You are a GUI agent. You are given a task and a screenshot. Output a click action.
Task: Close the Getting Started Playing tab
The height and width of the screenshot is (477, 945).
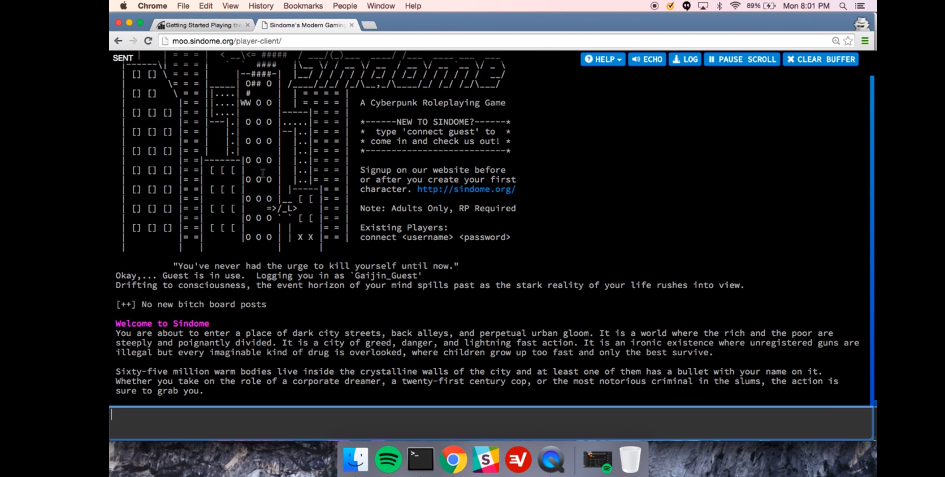click(247, 25)
